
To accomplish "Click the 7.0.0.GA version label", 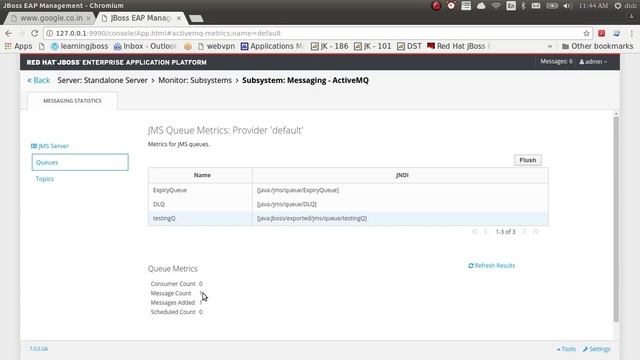I will (x=39, y=349).
